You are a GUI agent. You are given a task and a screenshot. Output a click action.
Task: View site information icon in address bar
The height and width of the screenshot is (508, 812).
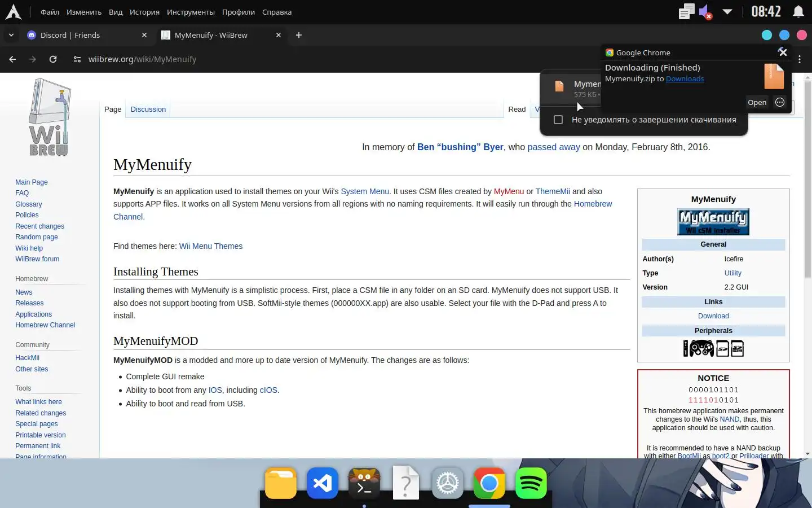(x=77, y=59)
